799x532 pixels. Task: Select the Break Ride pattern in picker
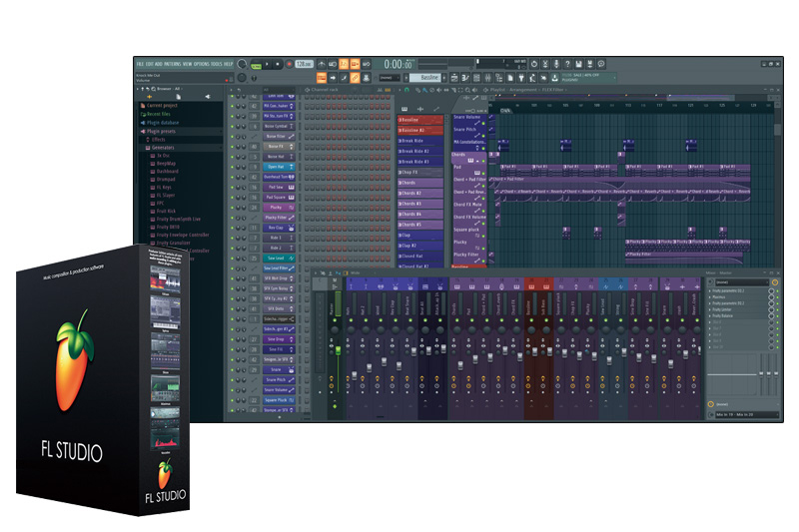420,141
